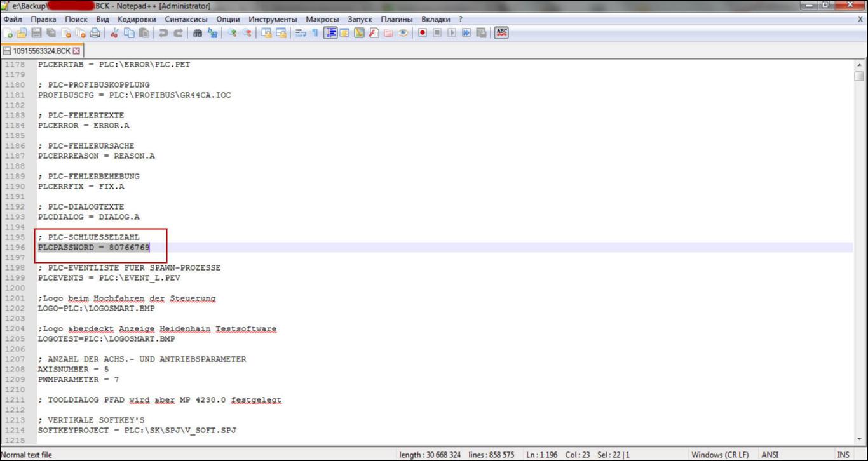Click the Play macro icon
The height and width of the screenshot is (461, 868).
pyautogui.click(x=452, y=33)
